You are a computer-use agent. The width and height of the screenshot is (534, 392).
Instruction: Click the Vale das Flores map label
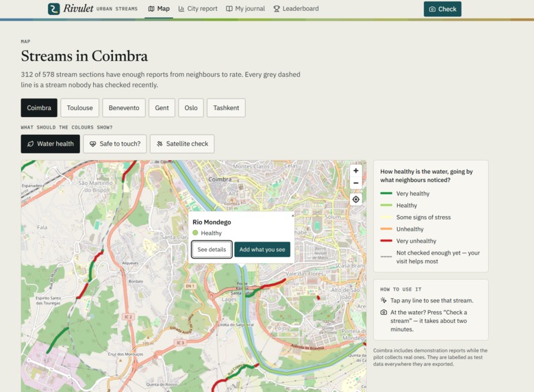(304, 274)
